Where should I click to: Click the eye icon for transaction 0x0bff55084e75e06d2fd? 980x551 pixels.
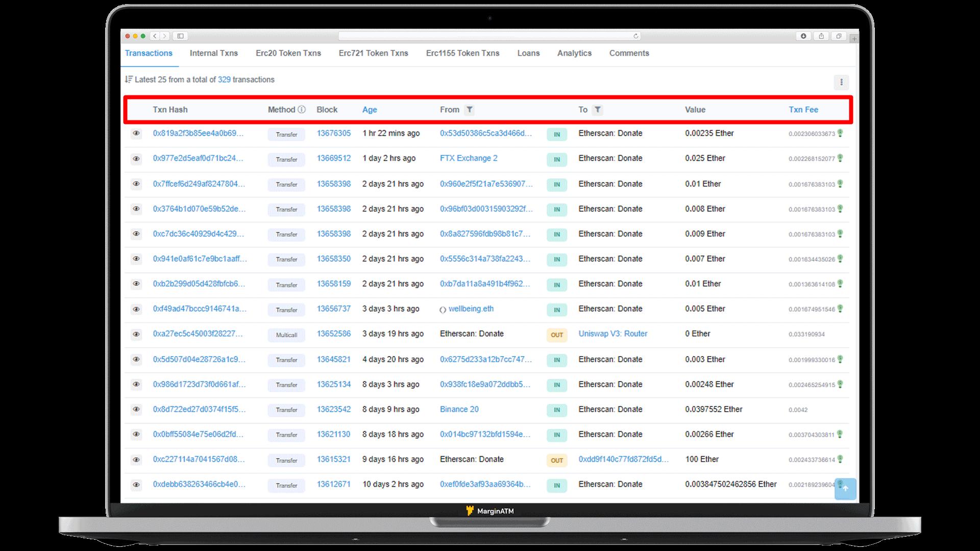pyautogui.click(x=136, y=434)
